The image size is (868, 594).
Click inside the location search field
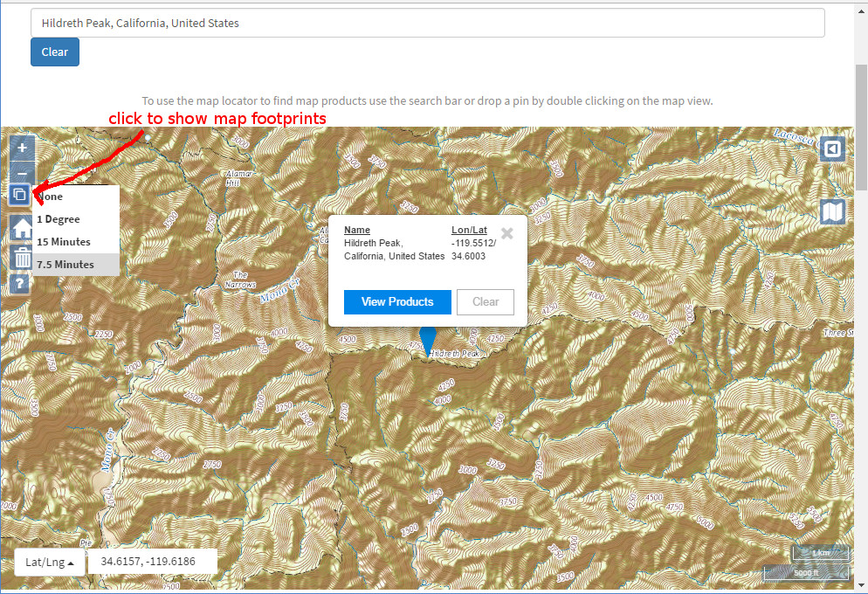[x=428, y=23]
